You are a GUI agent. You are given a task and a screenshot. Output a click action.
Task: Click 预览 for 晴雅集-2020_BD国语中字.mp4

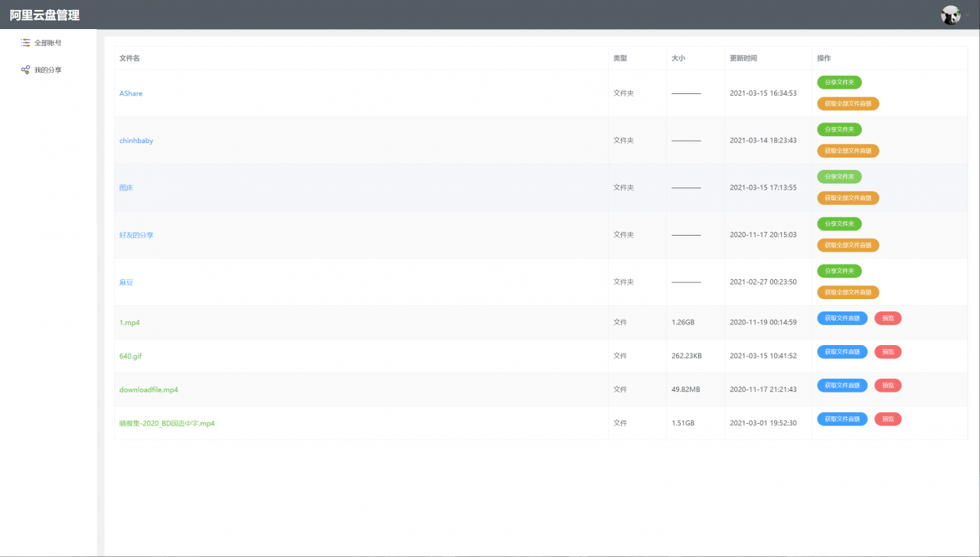tap(888, 419)
